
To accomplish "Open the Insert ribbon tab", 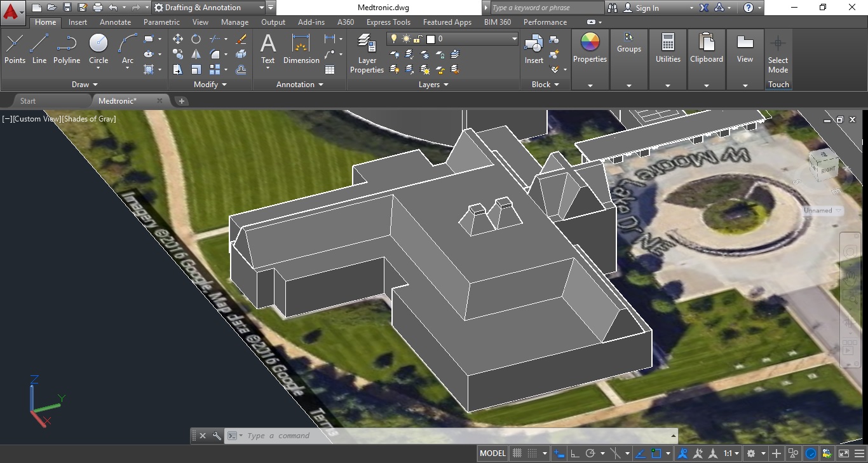I will [x=78, y=22].
